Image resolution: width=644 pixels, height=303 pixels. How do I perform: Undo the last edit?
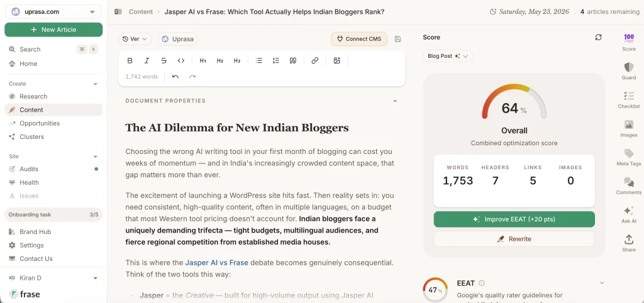point(175,76)
